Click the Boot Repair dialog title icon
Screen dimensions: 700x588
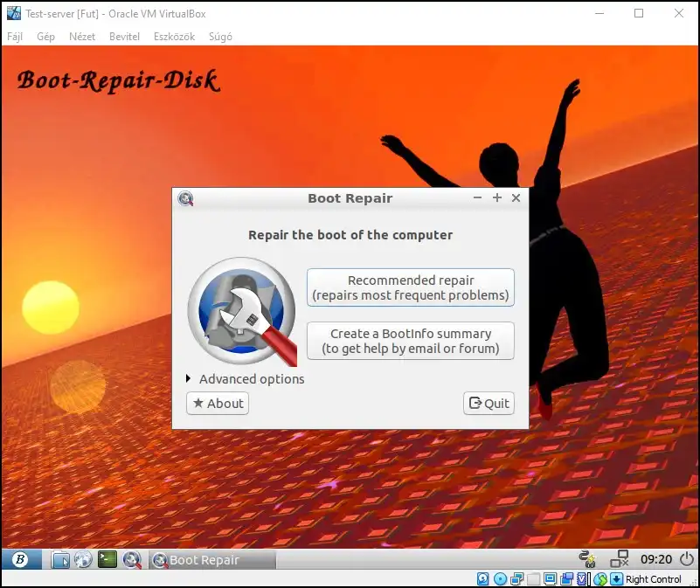pos(185,198)
